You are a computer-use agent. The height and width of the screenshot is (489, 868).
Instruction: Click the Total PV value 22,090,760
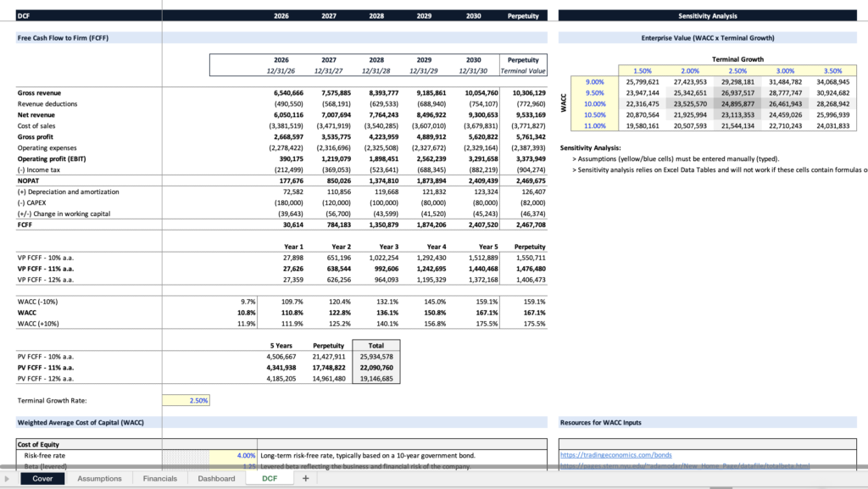pos(376,368)
